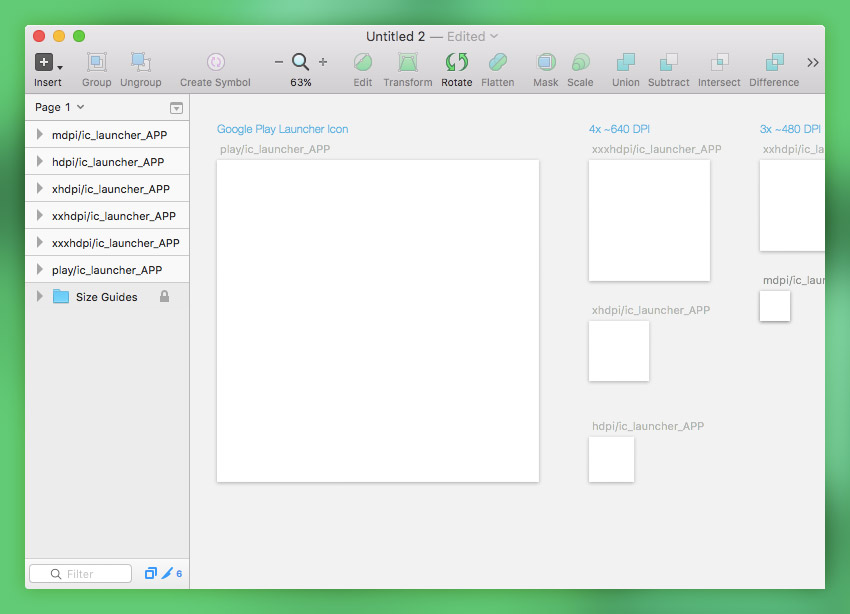Click the zoom out minus button
Screen dimensions: 850x614
pyautogui.click(x=279, y=62)
